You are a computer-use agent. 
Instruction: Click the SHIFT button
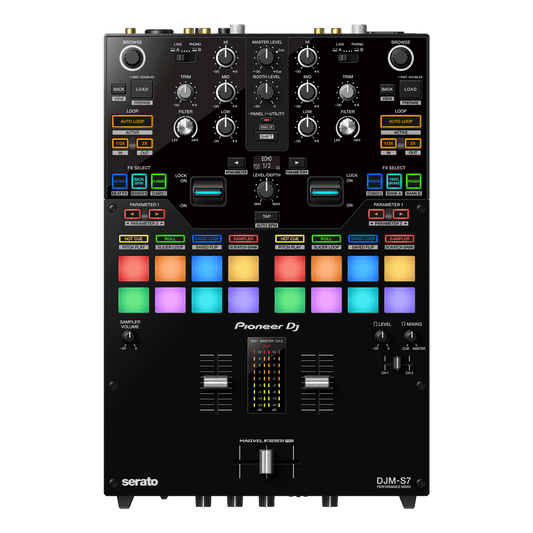tap(267, 137)
